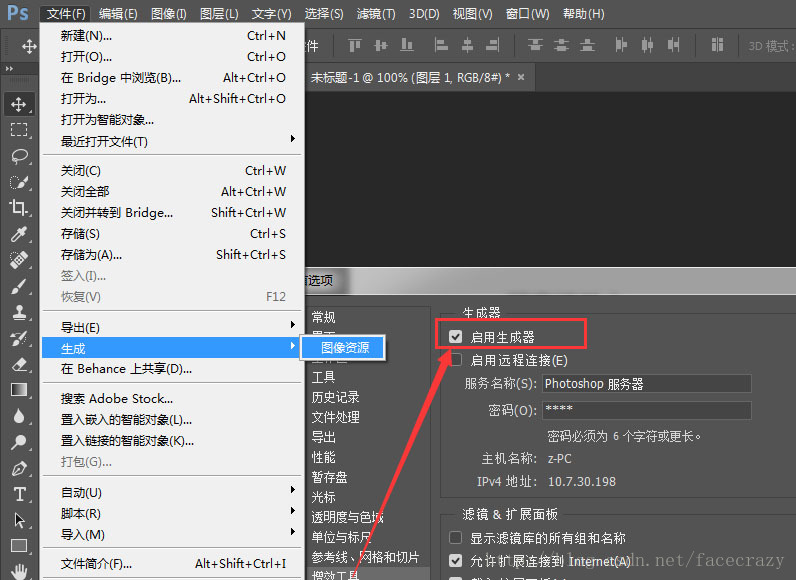Expand 导出(E) submenu
The height and width of the screenshot is (580, 796).
[x=172, y=327]
